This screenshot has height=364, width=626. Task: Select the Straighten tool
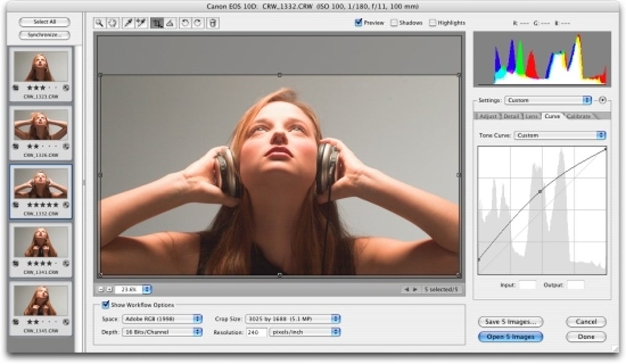tap(169, 23)
